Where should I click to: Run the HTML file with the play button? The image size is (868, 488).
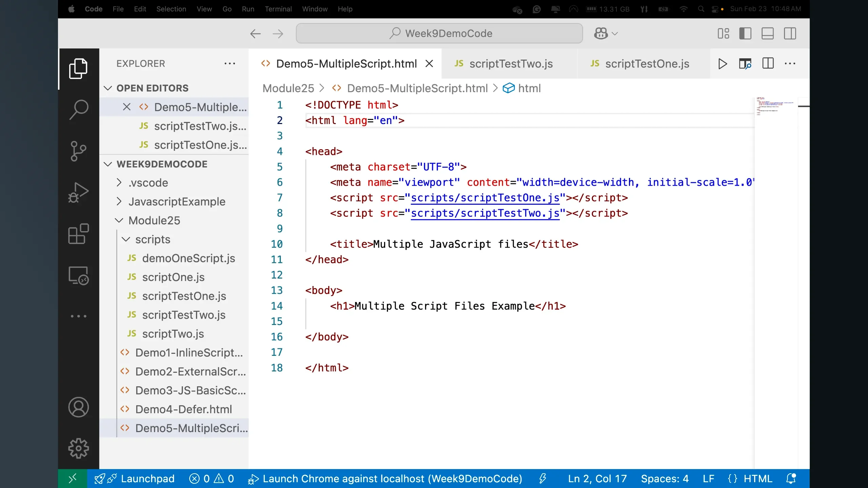pyautogui.click(x=722, y=63)
